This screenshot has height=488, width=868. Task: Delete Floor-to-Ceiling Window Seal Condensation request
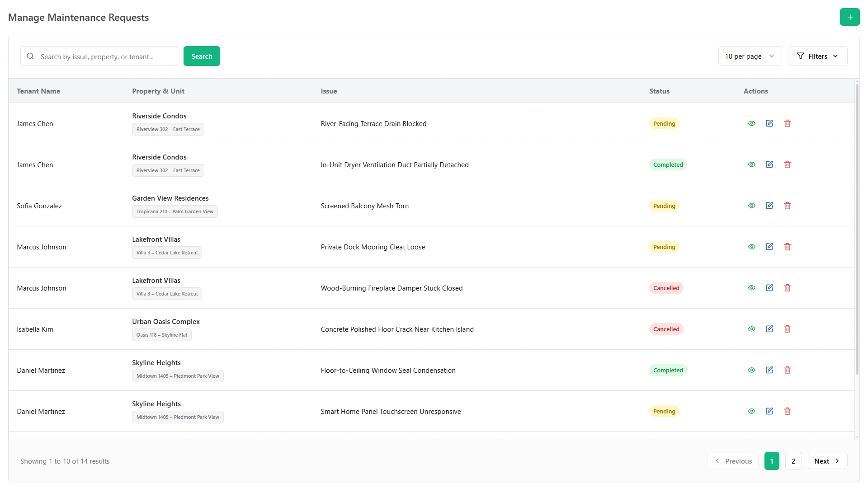pos(788,370)
